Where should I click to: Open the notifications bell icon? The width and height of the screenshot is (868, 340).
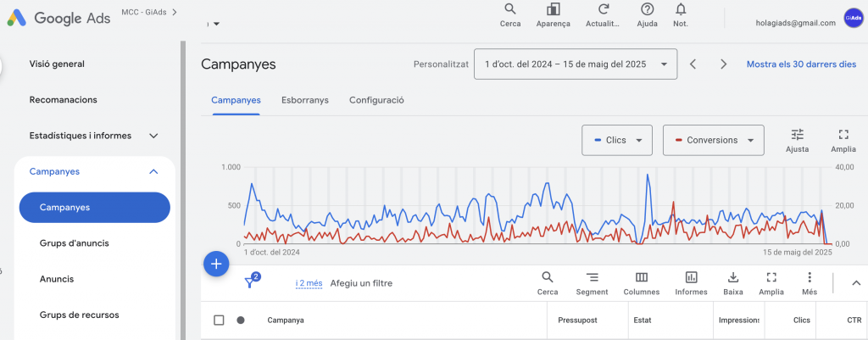click(x=681, y=9)
